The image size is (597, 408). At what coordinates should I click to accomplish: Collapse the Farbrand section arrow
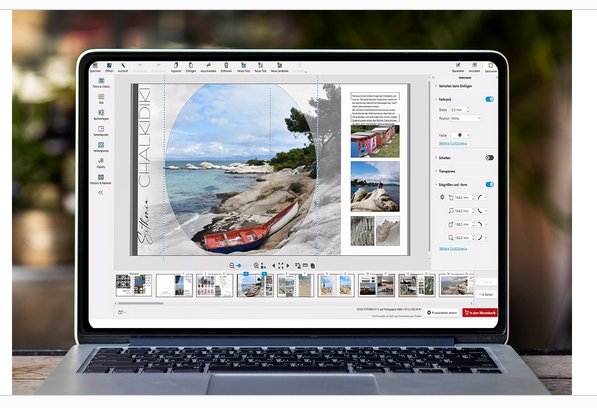[x=436, y=99]
